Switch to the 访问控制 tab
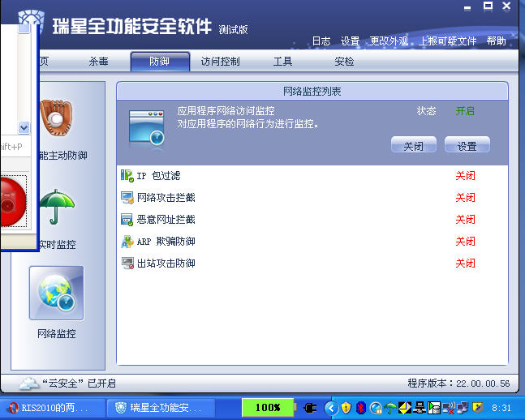 point(220,62)
